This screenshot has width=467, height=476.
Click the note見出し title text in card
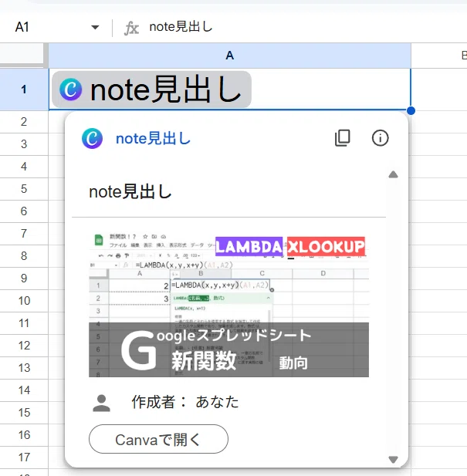click(x=130, y=192)
